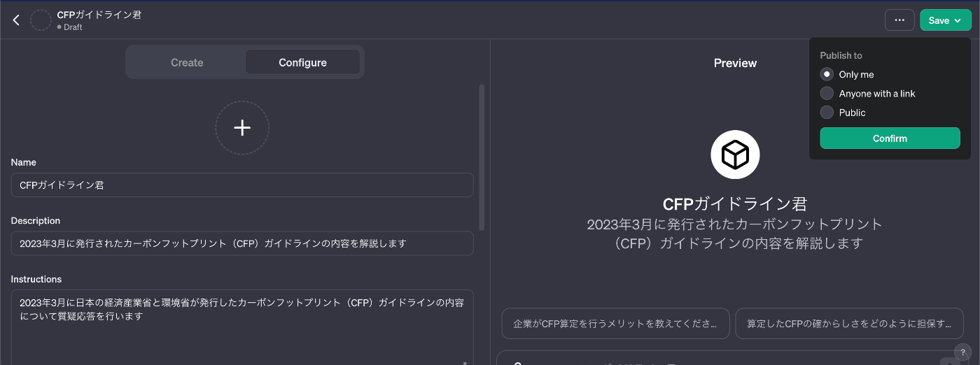This screenshot has height=365, width=980.
Task: Open the question mark help button
Action: 963,352
